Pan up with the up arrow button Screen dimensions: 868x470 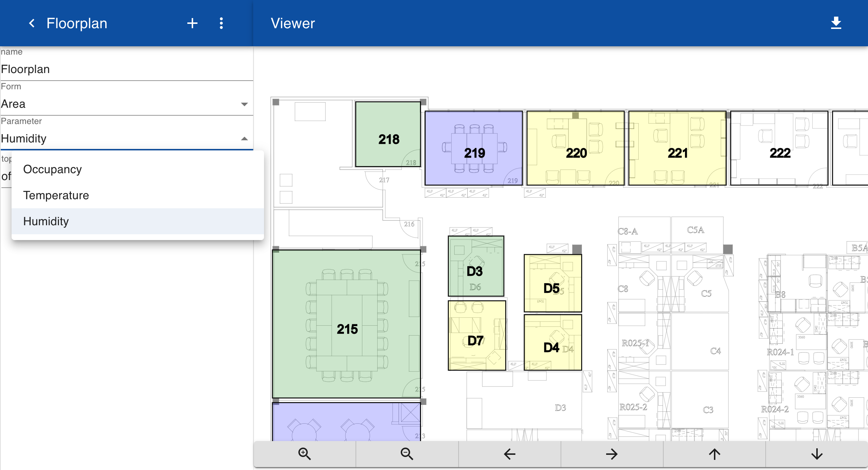pos(715,454)
